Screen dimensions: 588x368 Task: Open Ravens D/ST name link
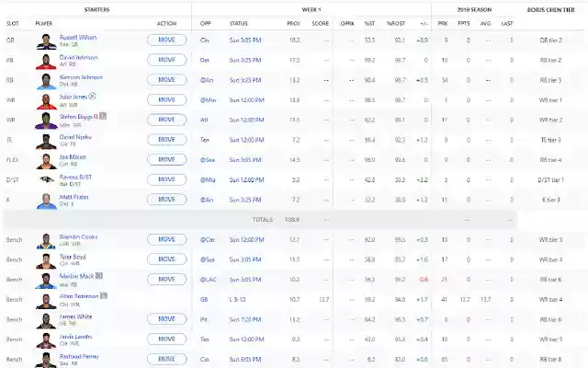tap(75, 177)
